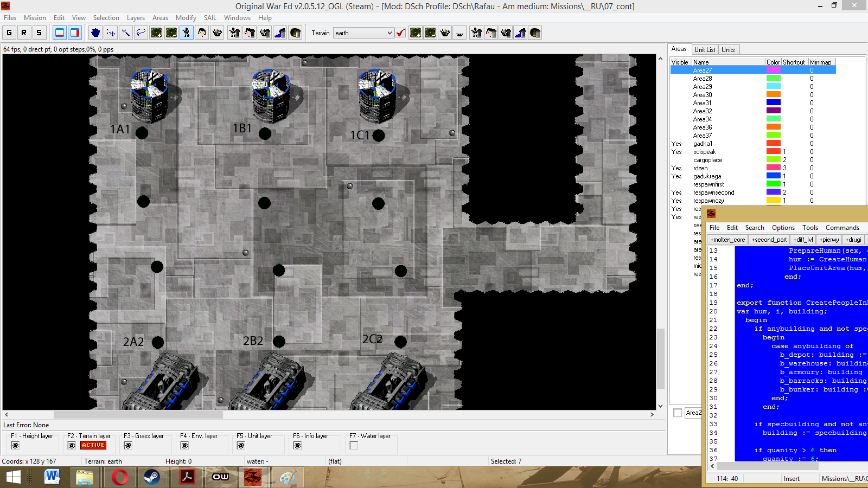Select the magic wand tool
The height and width of the screenshot is (488, 868).
pos(126,33)
